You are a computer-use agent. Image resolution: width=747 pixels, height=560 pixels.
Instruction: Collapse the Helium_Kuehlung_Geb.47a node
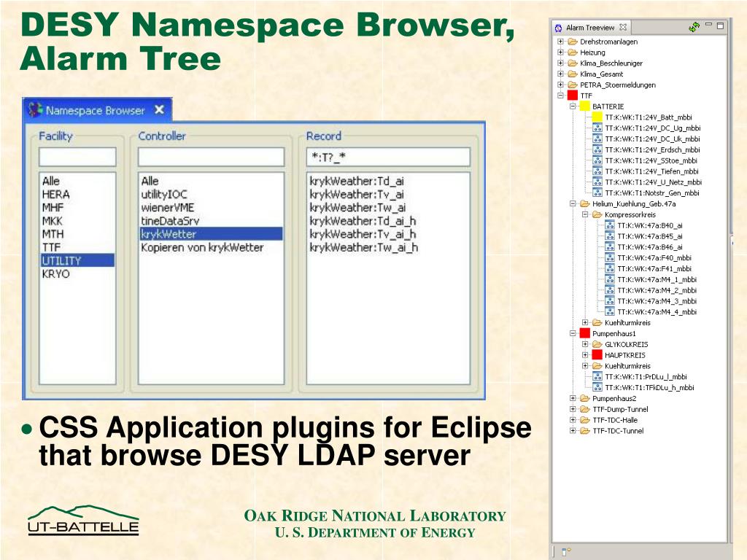[573, 204]
